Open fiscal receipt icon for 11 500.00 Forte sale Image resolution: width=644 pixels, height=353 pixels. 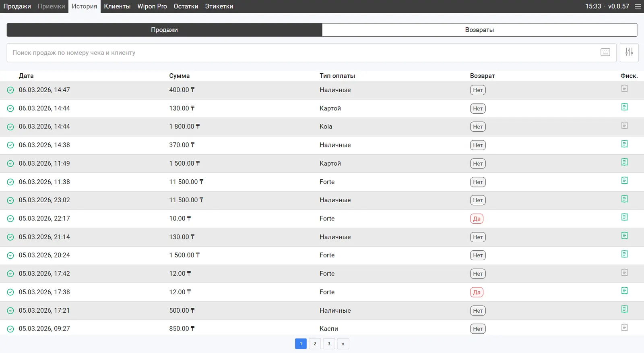[624, 181]
